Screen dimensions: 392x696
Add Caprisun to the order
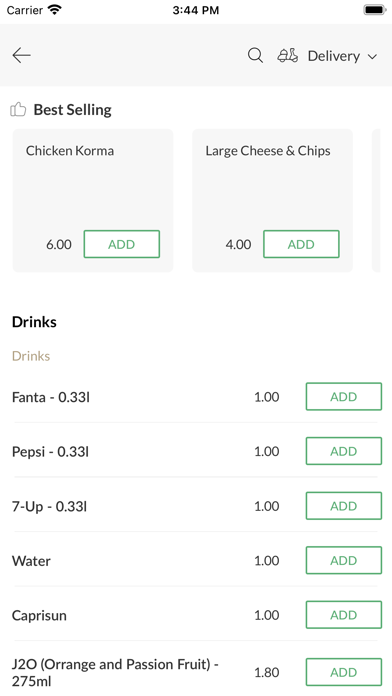(344, 615)
